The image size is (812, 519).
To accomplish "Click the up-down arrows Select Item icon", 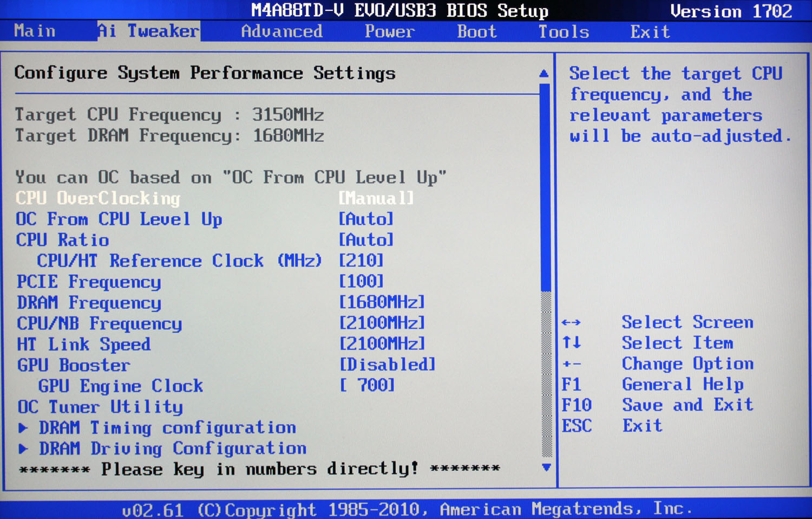I will click(571, 342).
